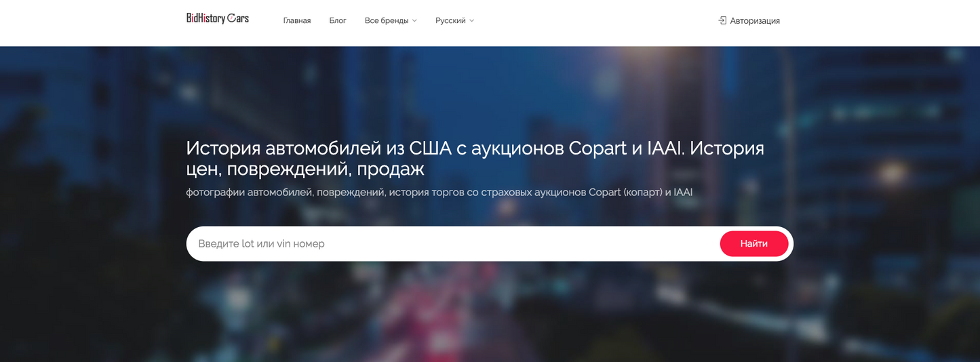Click the word Copart in the main heading
980x362 pixels.
coord(597,148)
